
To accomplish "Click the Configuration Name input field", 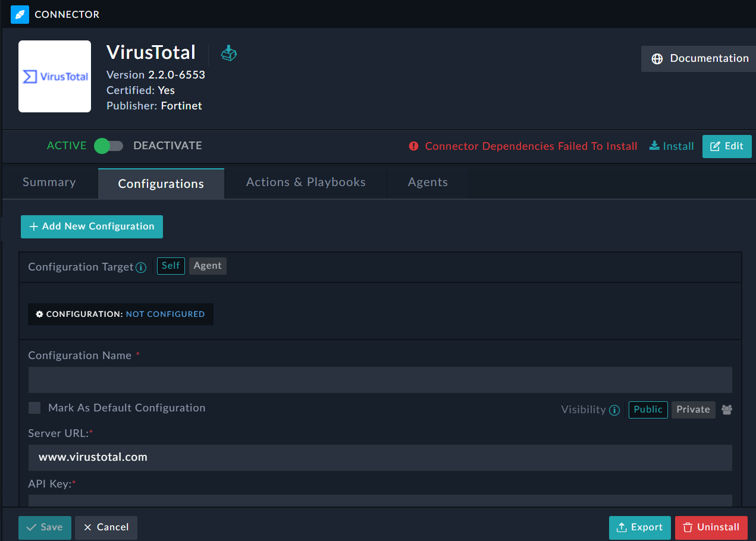I will click(380, 380).
